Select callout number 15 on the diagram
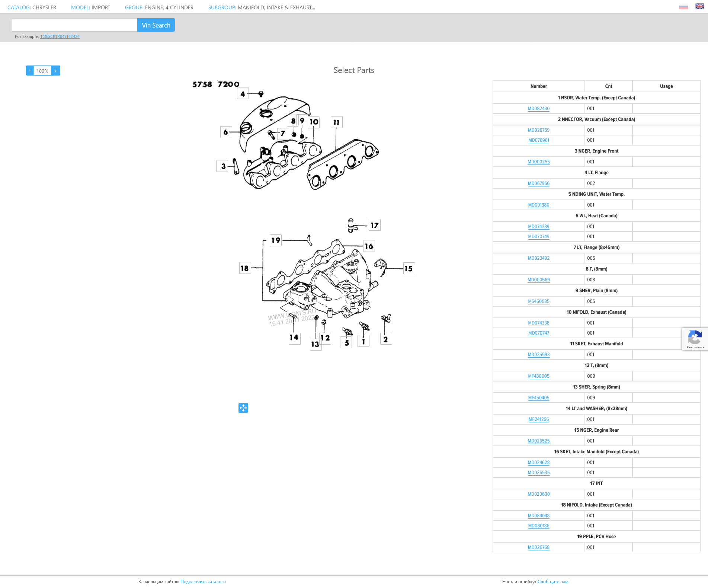Screen dimensions: 708x588 (x=409, y=268)
